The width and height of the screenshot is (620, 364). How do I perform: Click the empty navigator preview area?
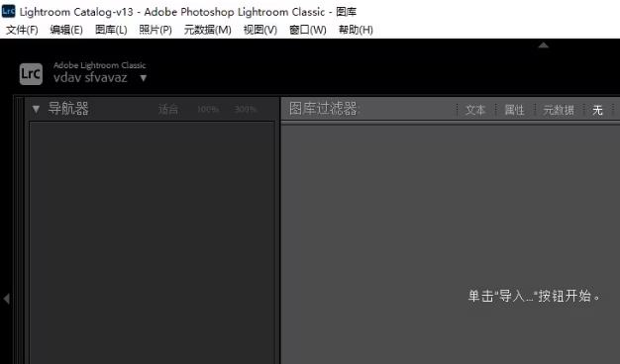[152, 242]
